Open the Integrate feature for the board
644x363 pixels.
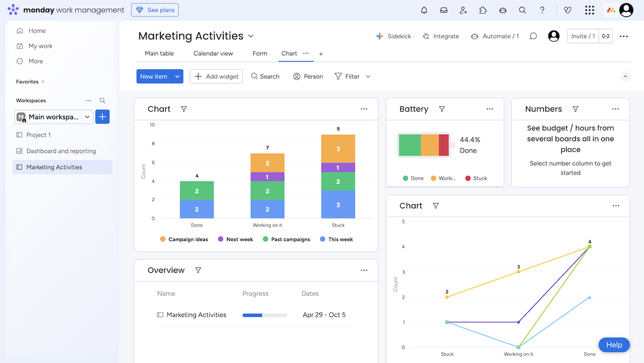[441, 36]
